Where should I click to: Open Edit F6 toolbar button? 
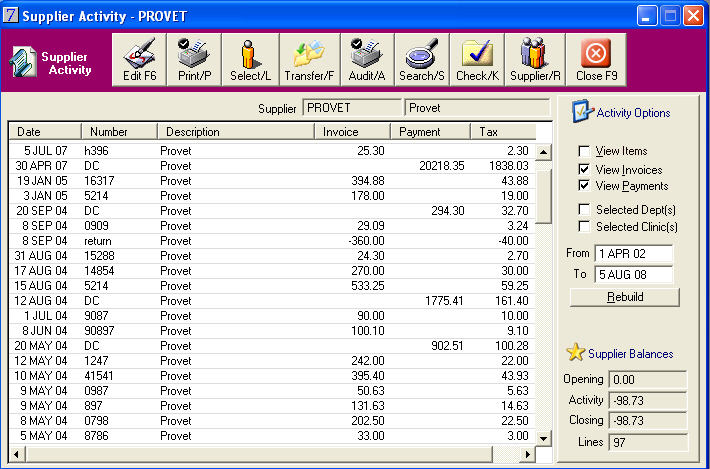click(139, 59)
